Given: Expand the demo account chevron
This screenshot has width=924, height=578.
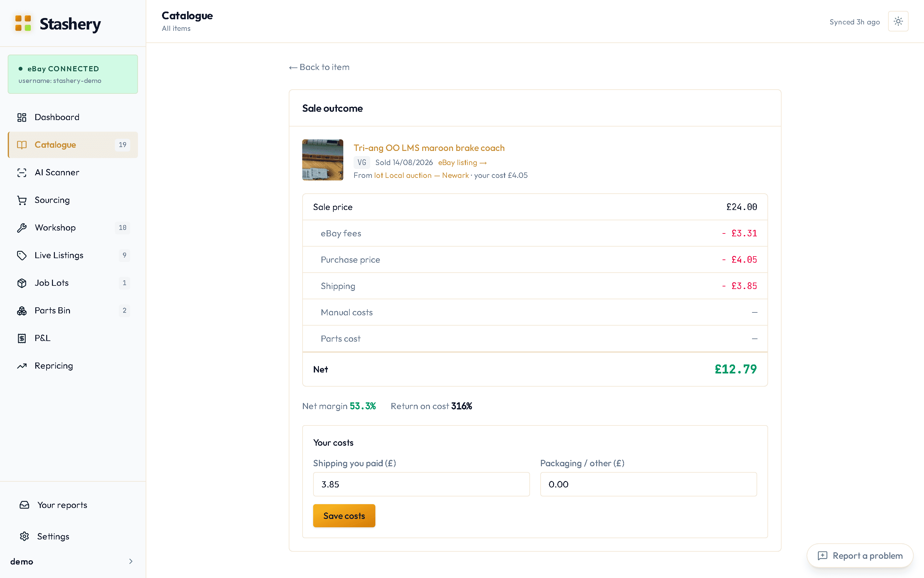Looking at the screenshot, I should (x=131, y=561).
